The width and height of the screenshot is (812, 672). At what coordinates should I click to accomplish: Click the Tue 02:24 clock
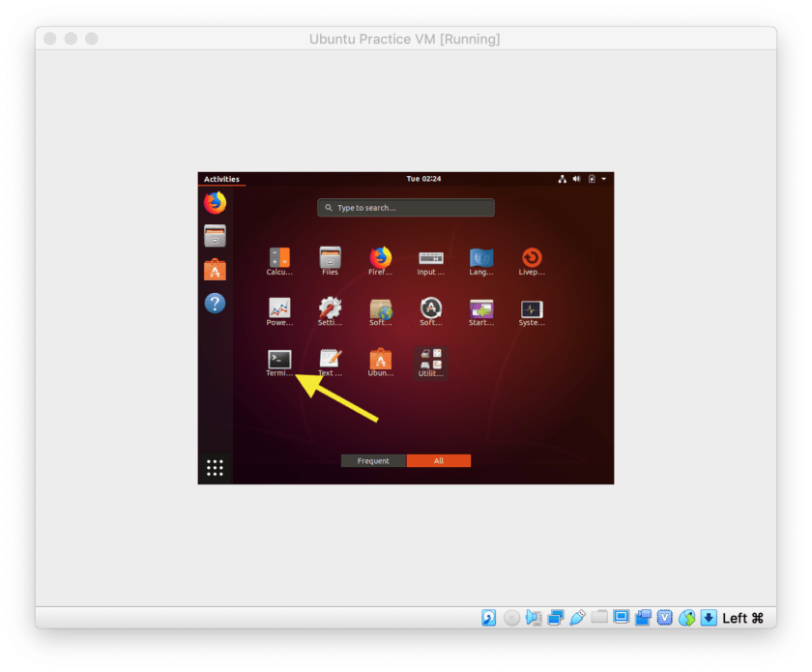coord(423,179)
